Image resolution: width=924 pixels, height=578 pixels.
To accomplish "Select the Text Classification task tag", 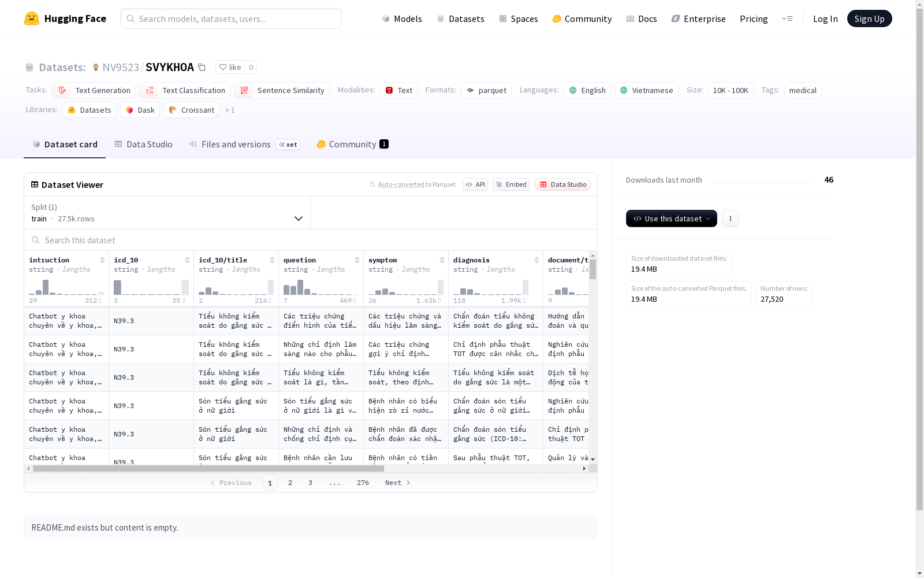I will pyautogui.click(x=185, y=90).
